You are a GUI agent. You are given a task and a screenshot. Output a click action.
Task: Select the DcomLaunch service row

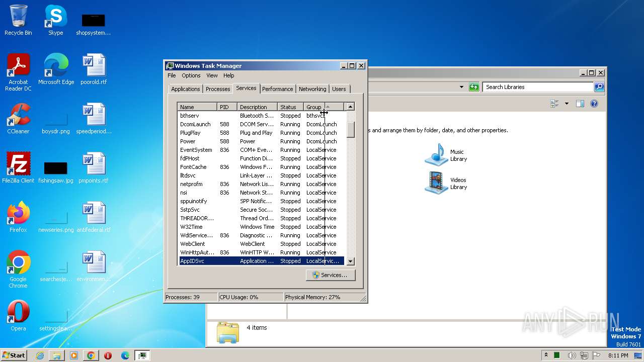tap(262, 124)
